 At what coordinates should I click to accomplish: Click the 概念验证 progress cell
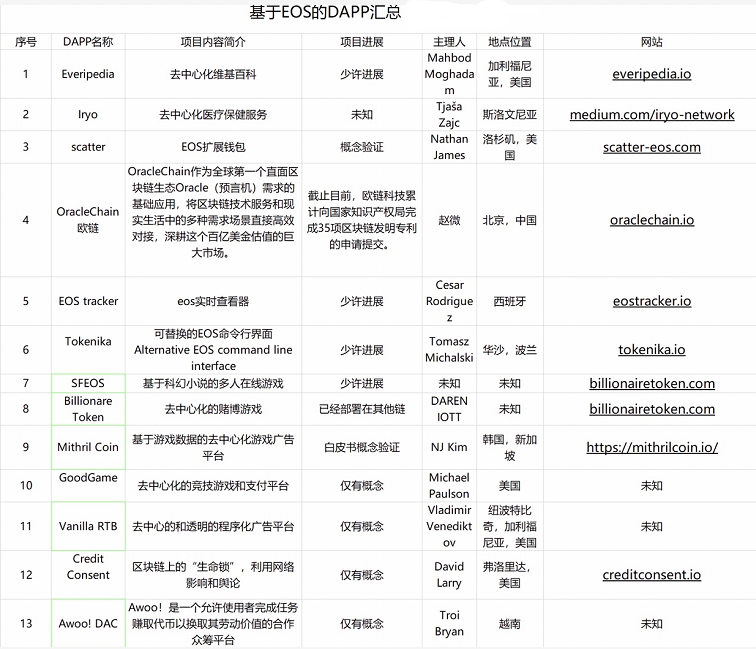click(x=362, y=147)
